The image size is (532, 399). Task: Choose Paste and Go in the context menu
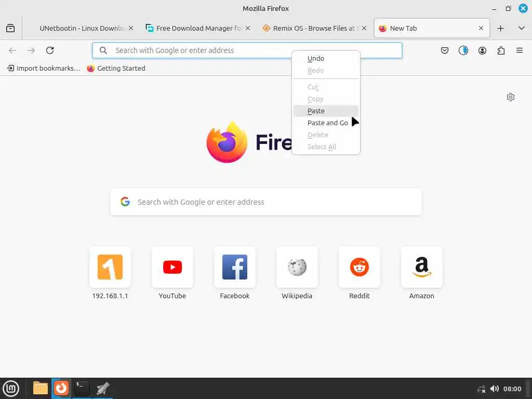click(x=326, y=123)
